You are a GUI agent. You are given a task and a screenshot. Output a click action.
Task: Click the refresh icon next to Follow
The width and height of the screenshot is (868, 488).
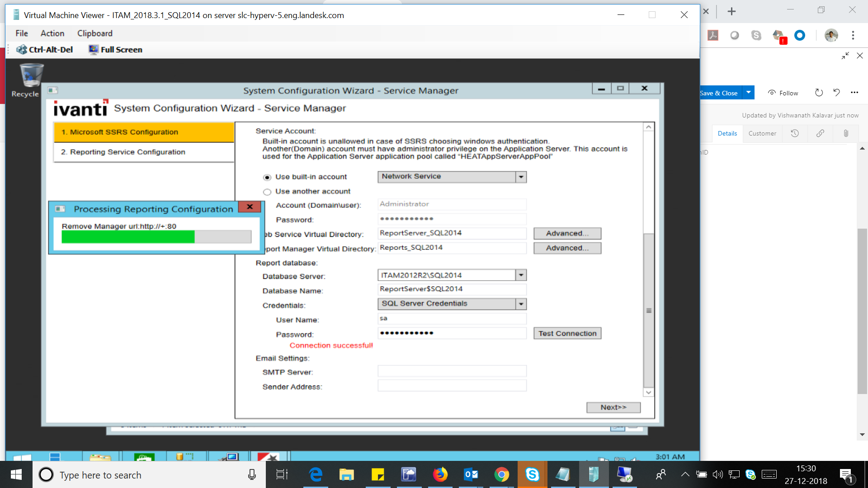[819, 93]
